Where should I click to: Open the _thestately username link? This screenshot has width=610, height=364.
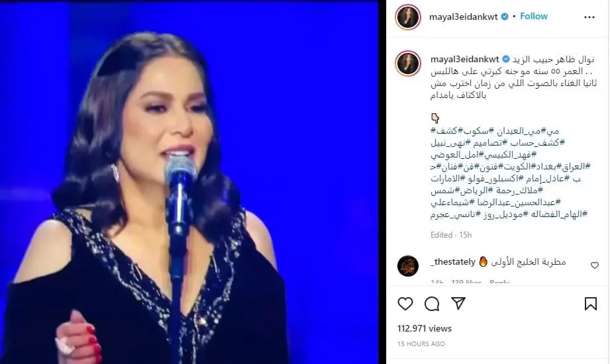pyautogui.click(x=453, y=262)
